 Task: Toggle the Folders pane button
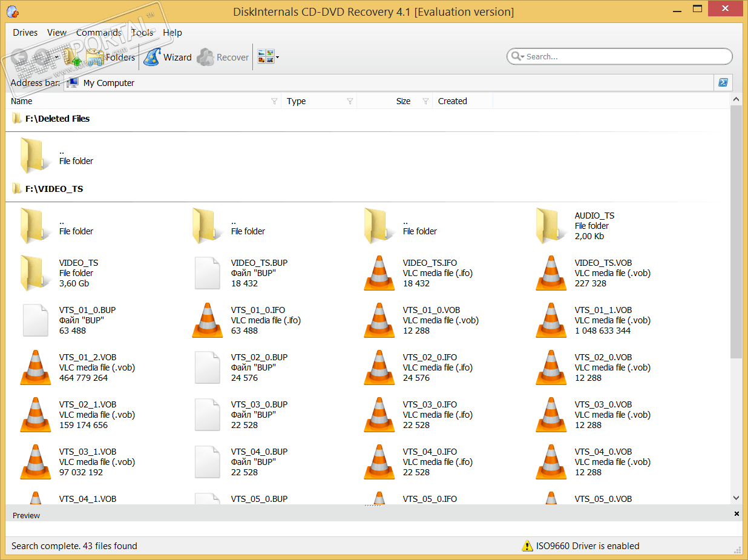(110, 58)
